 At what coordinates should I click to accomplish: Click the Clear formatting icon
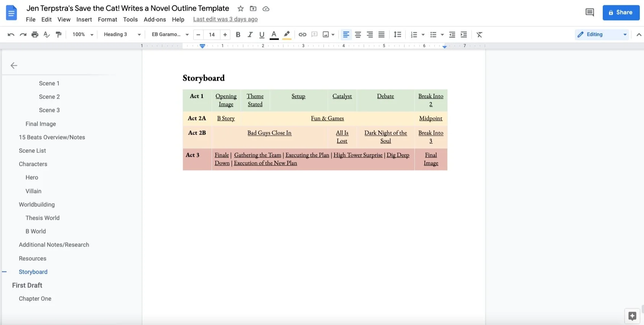tap(479, 34)
